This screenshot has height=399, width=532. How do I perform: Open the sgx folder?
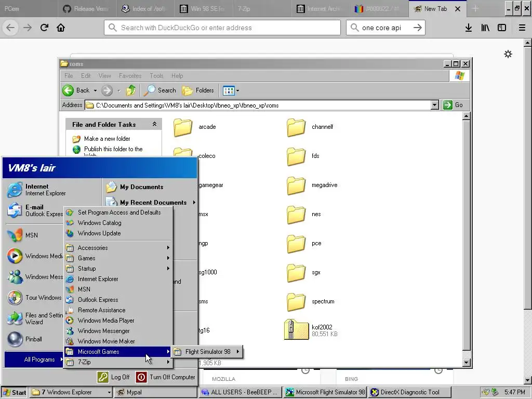(303, 272)
